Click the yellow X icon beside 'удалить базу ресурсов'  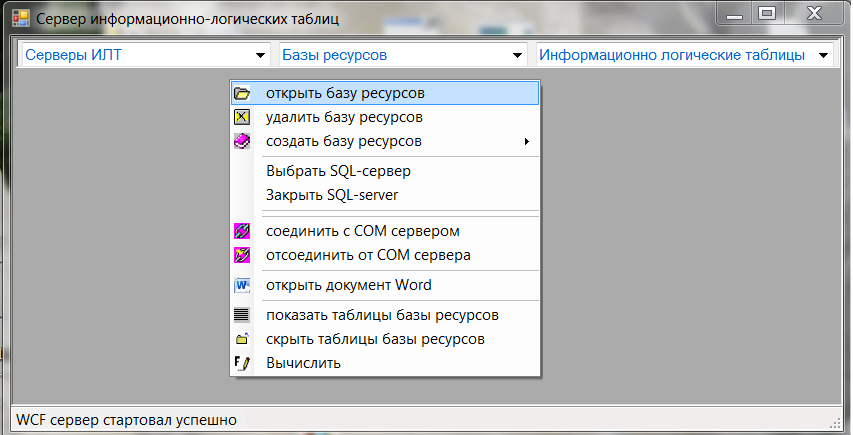242,117
